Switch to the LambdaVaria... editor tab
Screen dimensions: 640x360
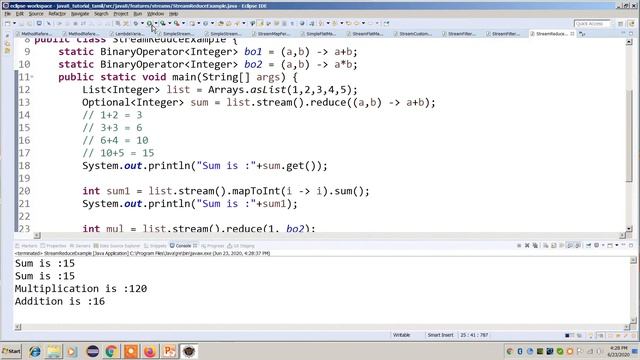pyautogui.click(x=129, y=33)
